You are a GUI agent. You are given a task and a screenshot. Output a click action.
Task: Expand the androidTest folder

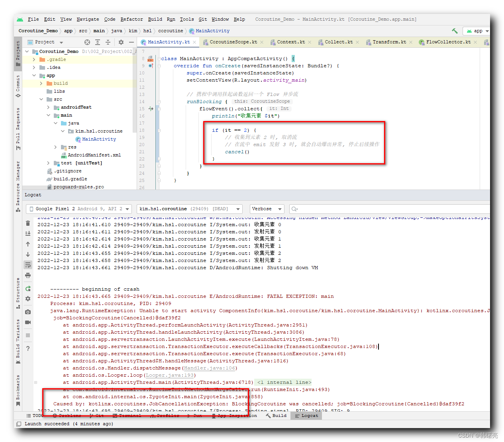49,107
